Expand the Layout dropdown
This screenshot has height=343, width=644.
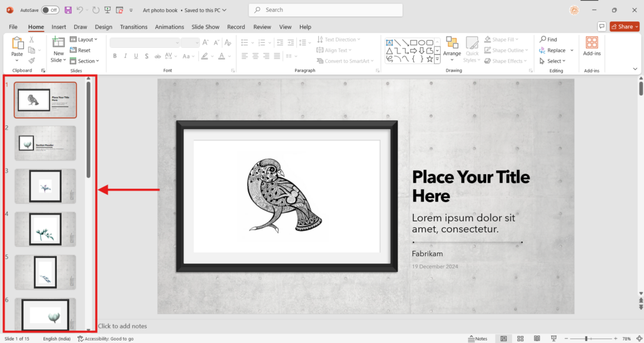(84, 40)
